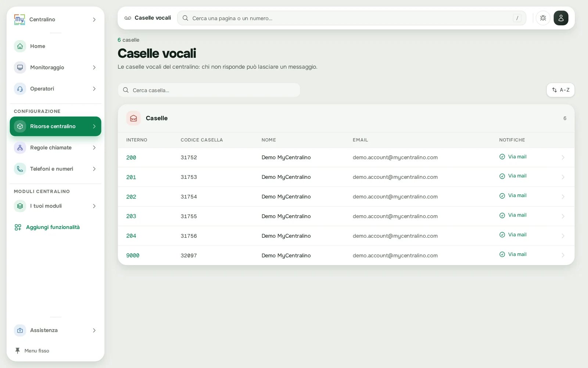Focus the Cerca casella search field
This screenshot has width=588, height=368.
click(x=209, y=90)
